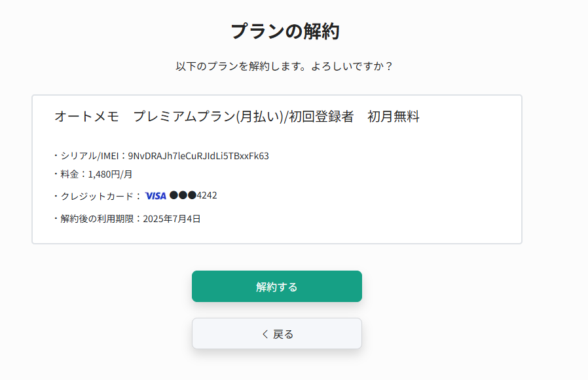The width and height of the screenshot is (588, 380).
Task: Click the 解約後の利用期限 label
Action: [x=97, y=219]
